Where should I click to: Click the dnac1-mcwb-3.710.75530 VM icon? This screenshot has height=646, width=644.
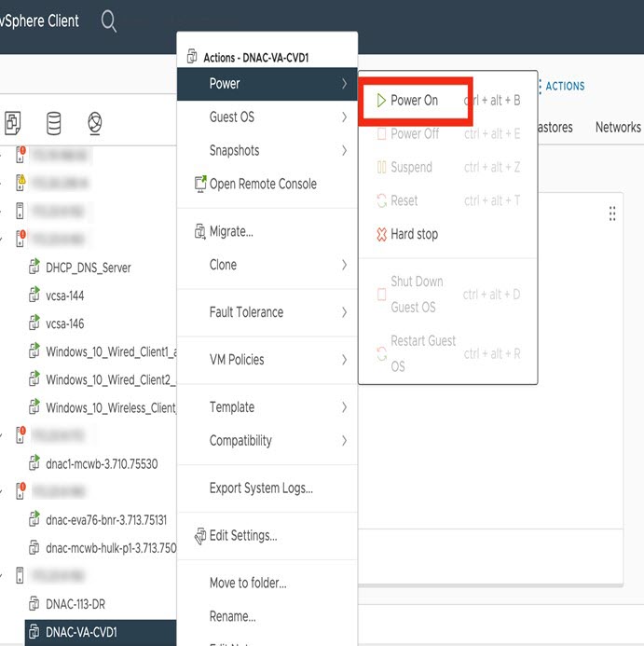(34, 462)
